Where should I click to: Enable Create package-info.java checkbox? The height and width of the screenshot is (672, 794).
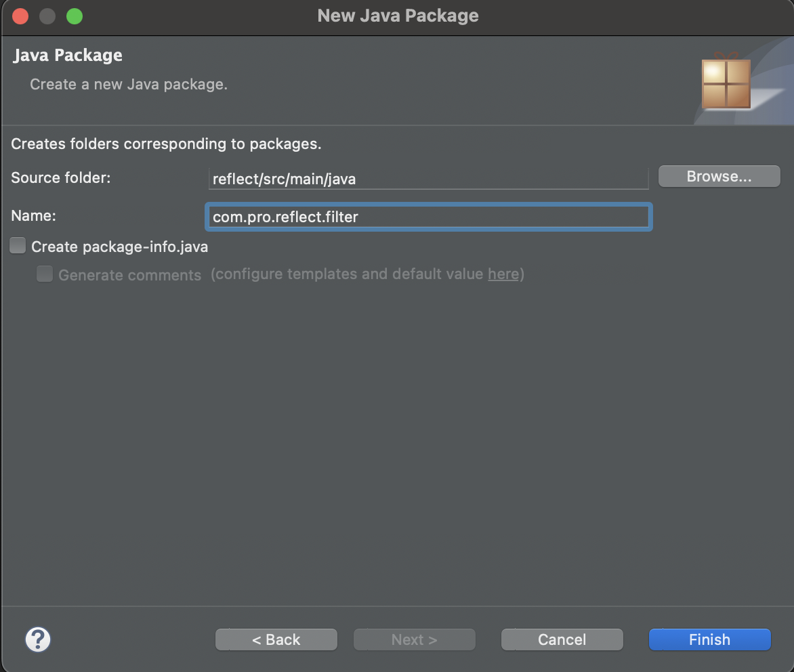[x=18, y=246]
